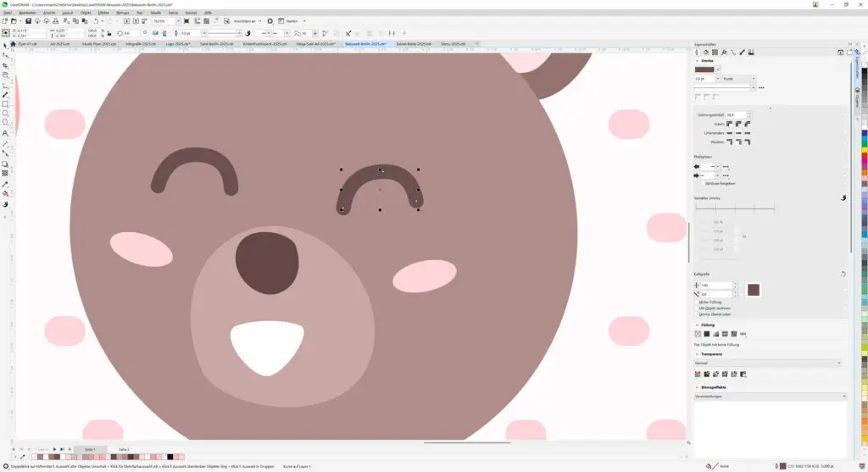868x472 pixels.
Task: Choose the centered outline Position icon
Action: point(738,142)
